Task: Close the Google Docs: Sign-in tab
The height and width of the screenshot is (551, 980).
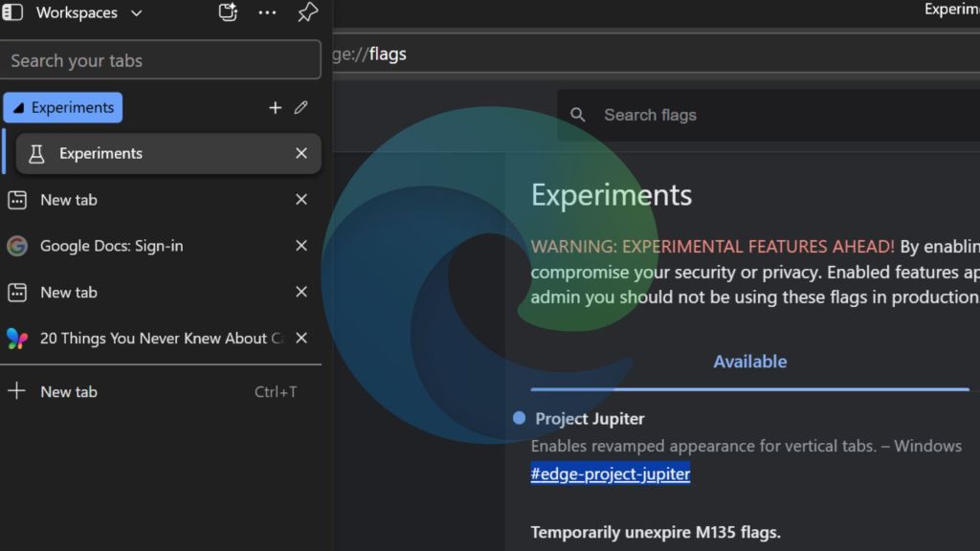Action: [301, 246]
